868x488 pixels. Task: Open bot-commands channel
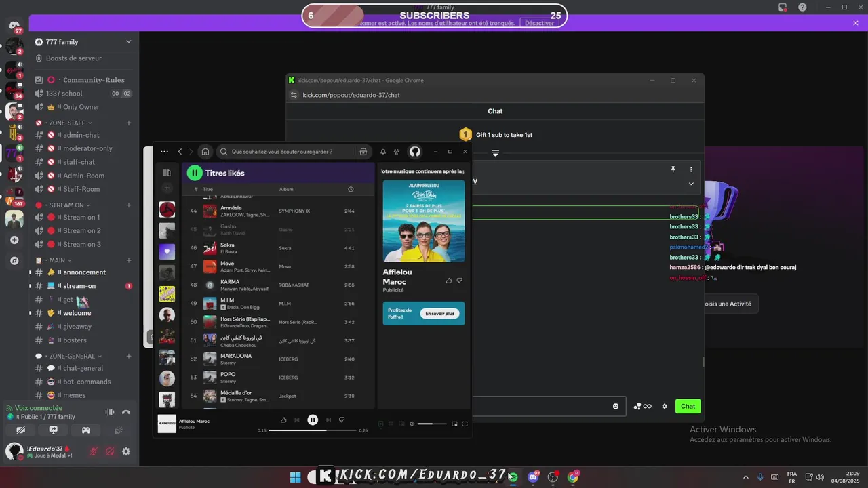pyautogui.click(x=83, y=382)
